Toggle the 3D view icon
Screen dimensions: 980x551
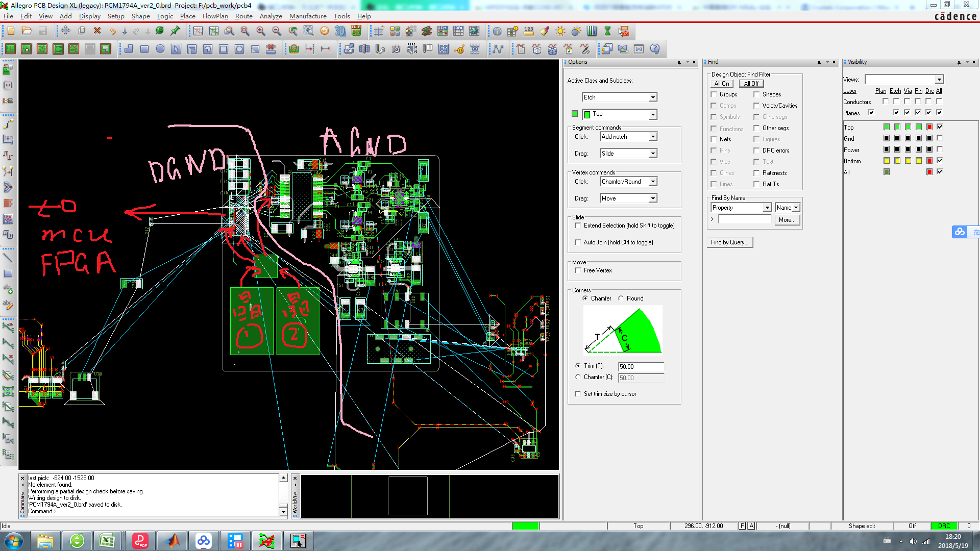pyautogui.click(x=340, y=31)
